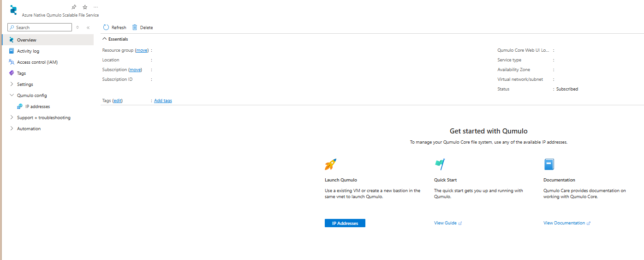
Task: Click the Launch Qumulo card title
Action: [341, 180]
